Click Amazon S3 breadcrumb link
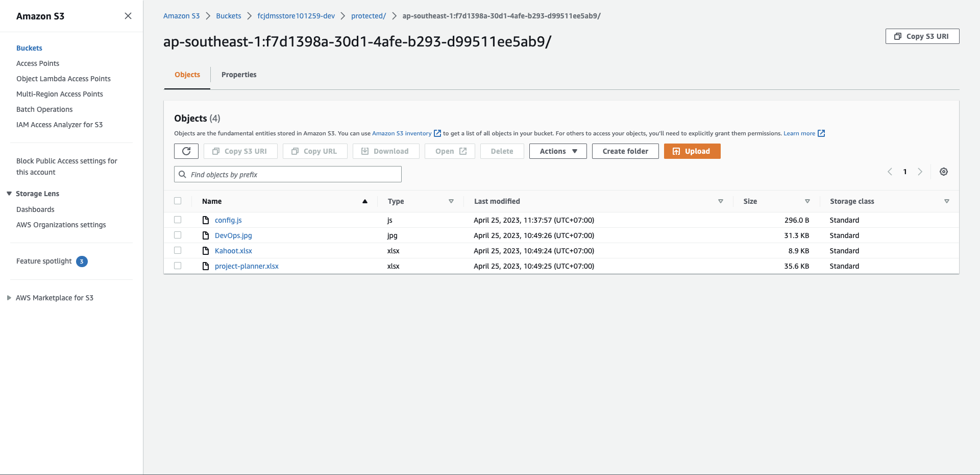The image size is (980, 475). click(181, 16)
